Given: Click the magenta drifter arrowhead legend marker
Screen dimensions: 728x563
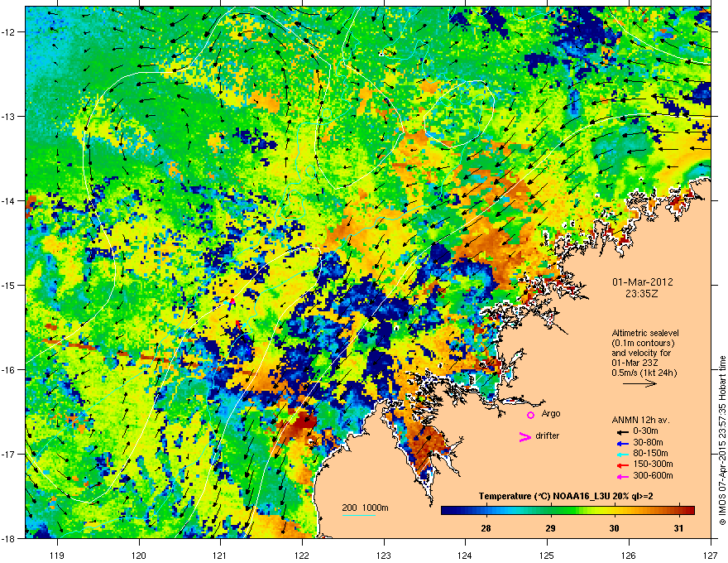Looking at the screenshot, I should pyautogui.click(x=525, y=436).
